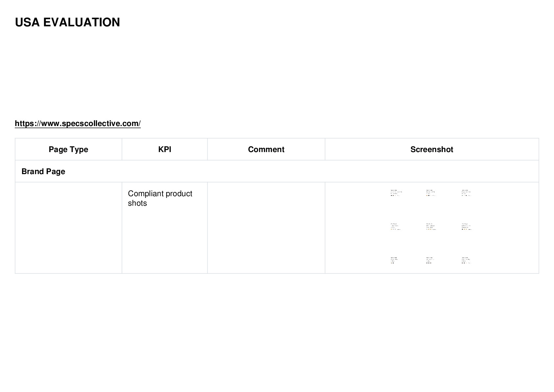
Task: Select the USA EVALUATION heading
Action: (67, 22)
